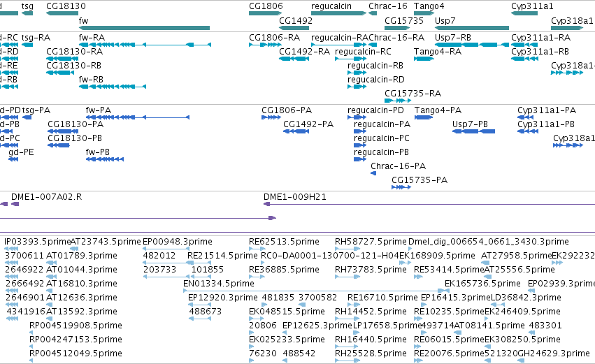Select the RP00412049.5prime EST

click(31, 361)
